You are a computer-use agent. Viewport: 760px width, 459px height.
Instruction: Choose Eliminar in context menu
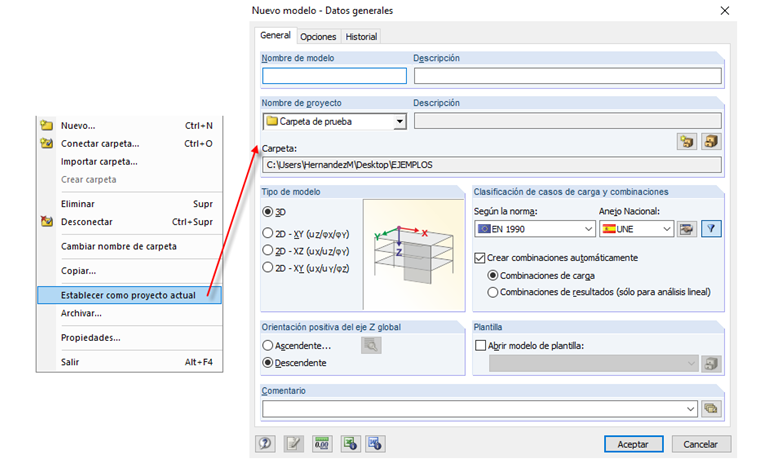[x=129, y=204]
